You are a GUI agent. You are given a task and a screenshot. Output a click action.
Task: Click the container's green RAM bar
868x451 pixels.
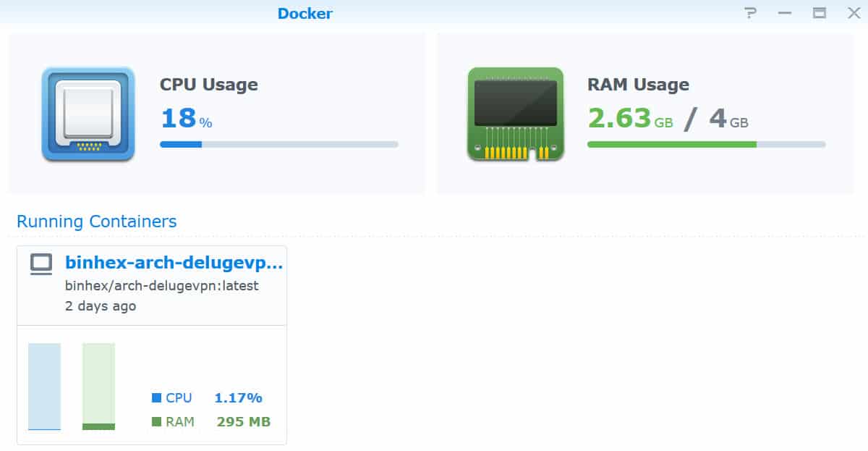coord(98,387)
